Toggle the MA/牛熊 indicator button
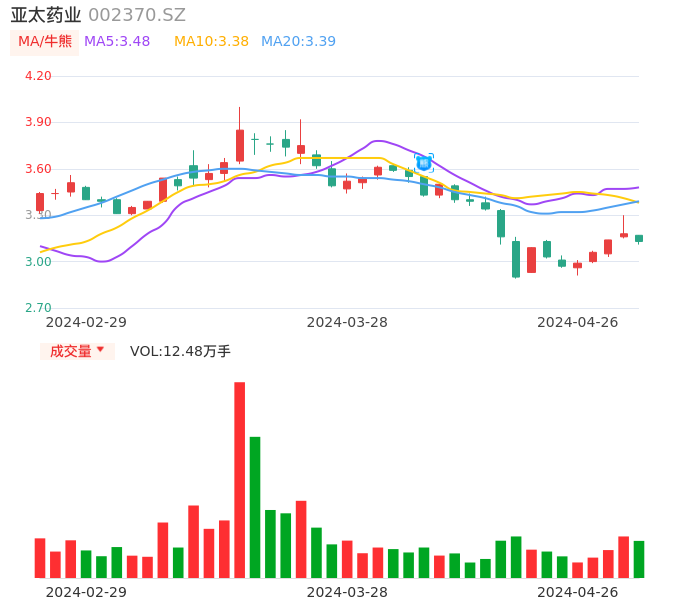 (44, 41)
